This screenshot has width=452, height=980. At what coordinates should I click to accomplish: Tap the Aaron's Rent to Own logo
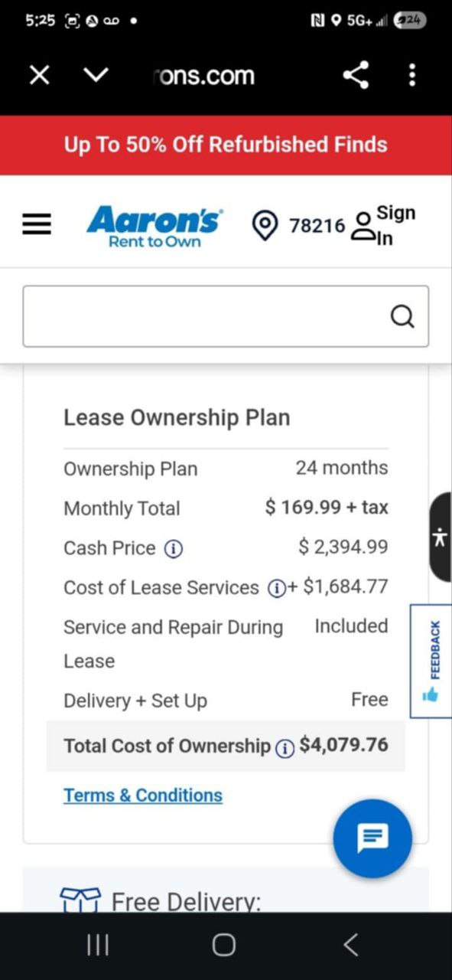pos(154,227)
